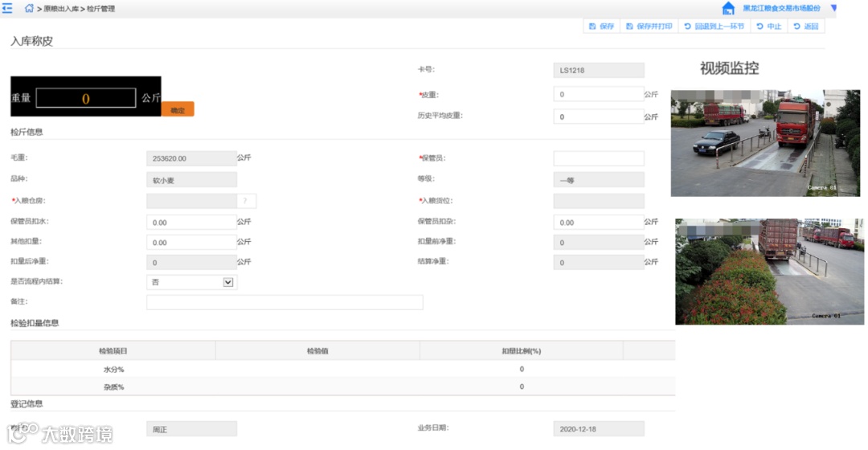
Task: Click the 返回 back button
Action: pos(805,26)
